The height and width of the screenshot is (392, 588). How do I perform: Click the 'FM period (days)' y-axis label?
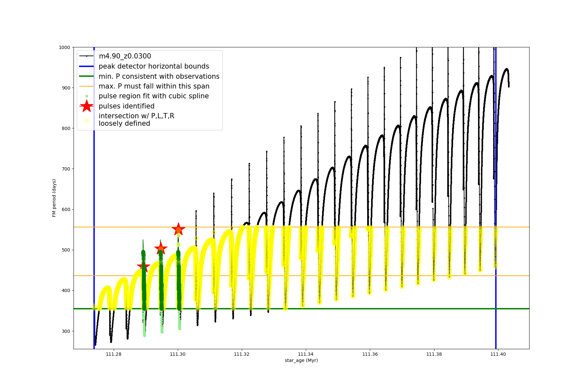(54, 198)
